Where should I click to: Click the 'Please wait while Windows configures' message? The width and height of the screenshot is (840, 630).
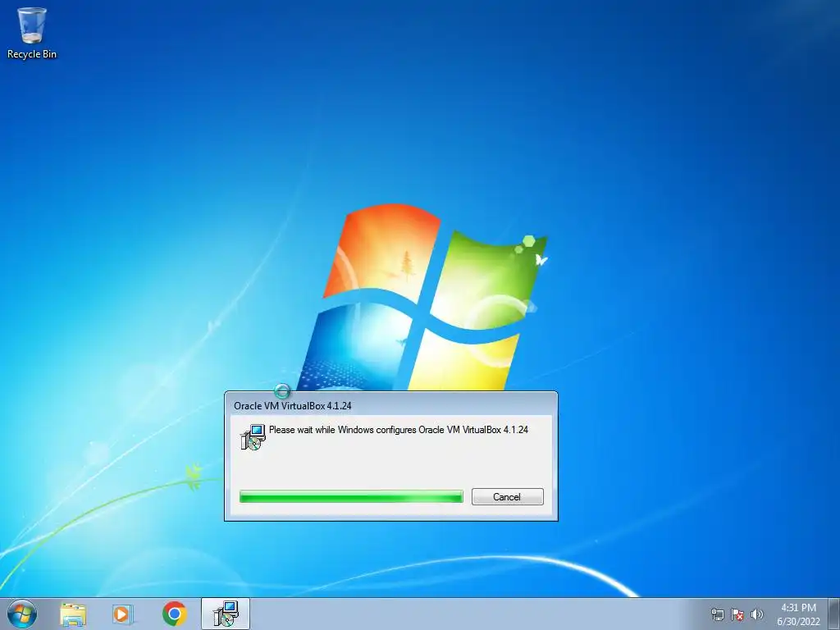[x=398, y=430]
